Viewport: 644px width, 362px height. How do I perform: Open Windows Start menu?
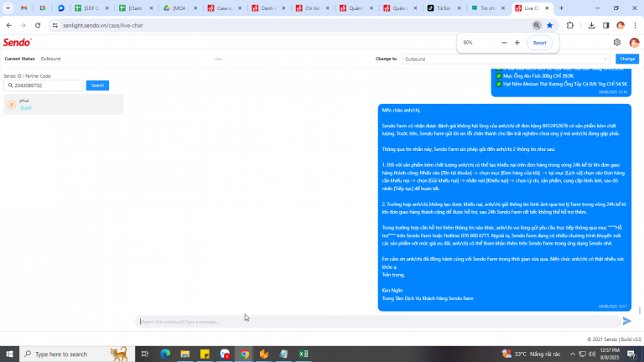[9, 354]
